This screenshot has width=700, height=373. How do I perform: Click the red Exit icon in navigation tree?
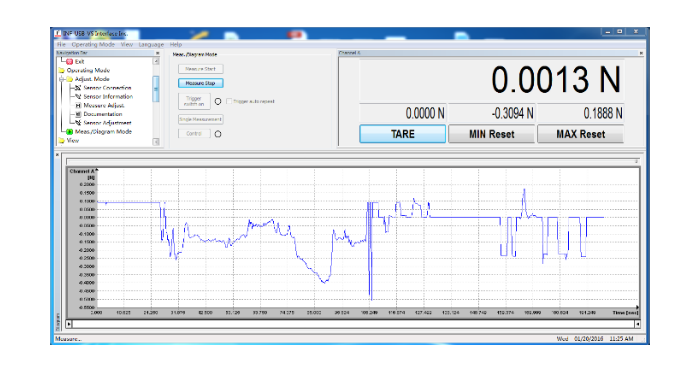(x=70, y=62)
